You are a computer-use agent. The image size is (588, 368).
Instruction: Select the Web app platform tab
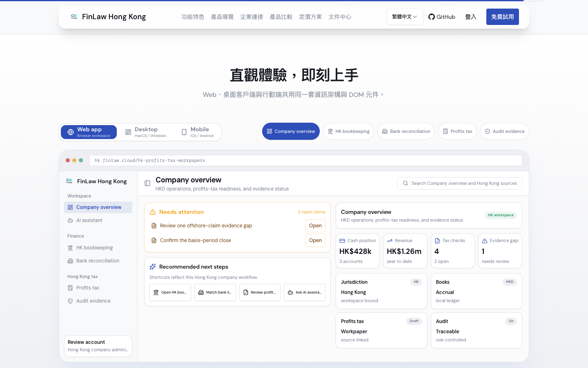(89, 132)
